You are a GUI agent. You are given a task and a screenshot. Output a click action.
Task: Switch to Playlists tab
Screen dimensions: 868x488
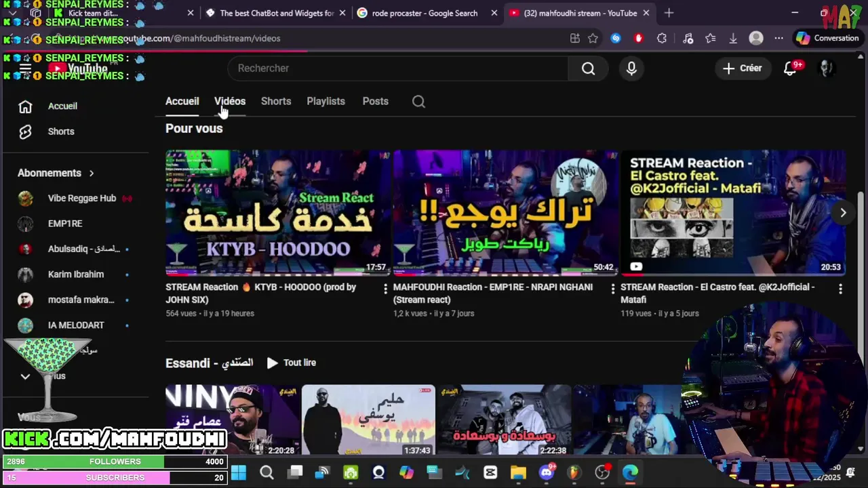click(325, 102)
